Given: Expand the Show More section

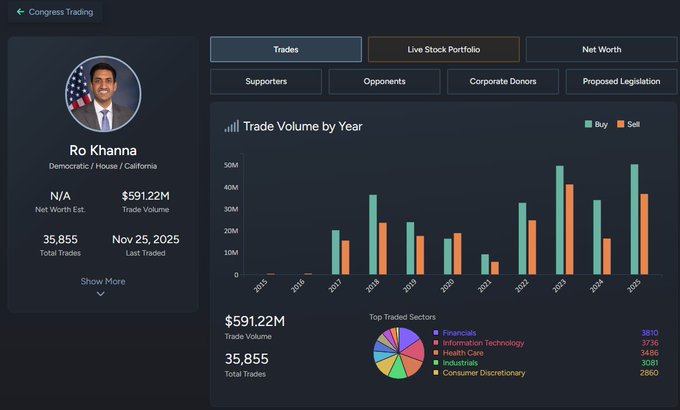Looking at the screenshot, I should [103, 281].
